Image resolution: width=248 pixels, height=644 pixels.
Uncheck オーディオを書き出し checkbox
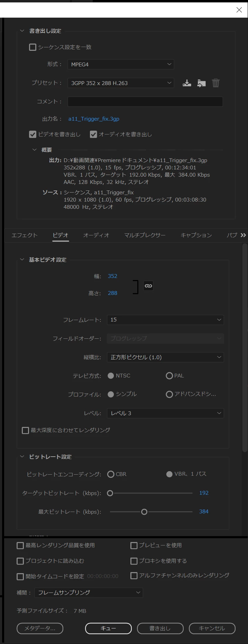[93, 134]
